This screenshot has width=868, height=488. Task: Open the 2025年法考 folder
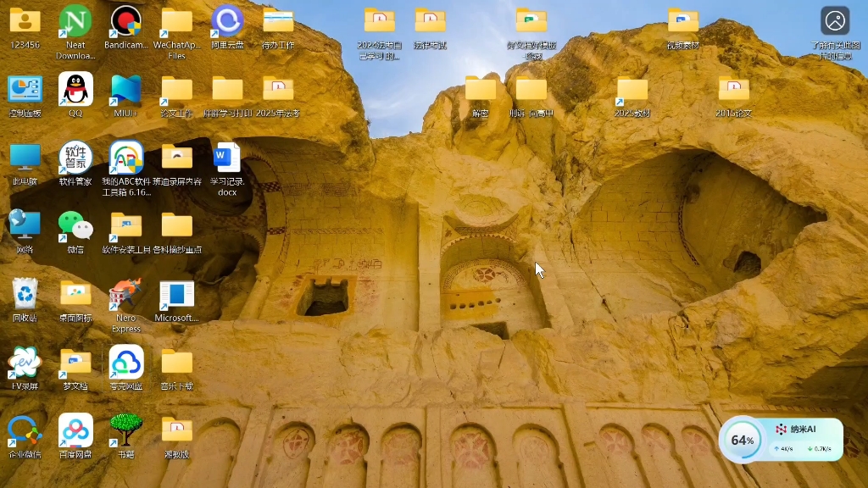(278, 89)
